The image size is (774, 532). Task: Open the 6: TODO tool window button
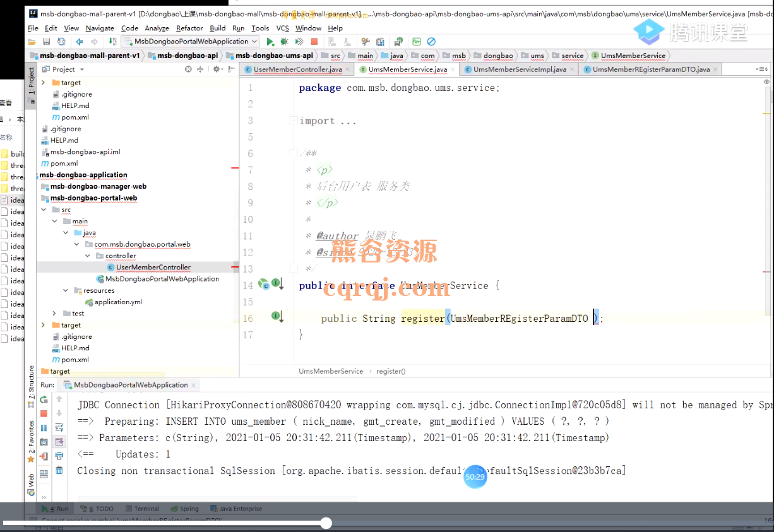coord(97,509)
